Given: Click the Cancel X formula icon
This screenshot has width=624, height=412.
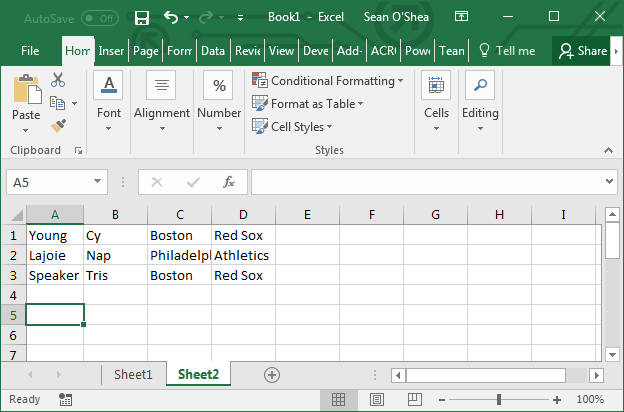Looking at the screenshot, I should tap(157, 182).
